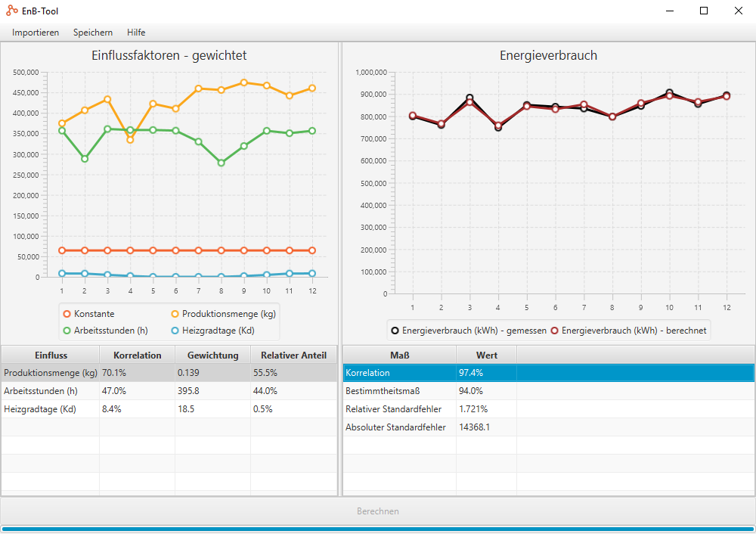Click the black gemessen legend marker

click(395, 331)
